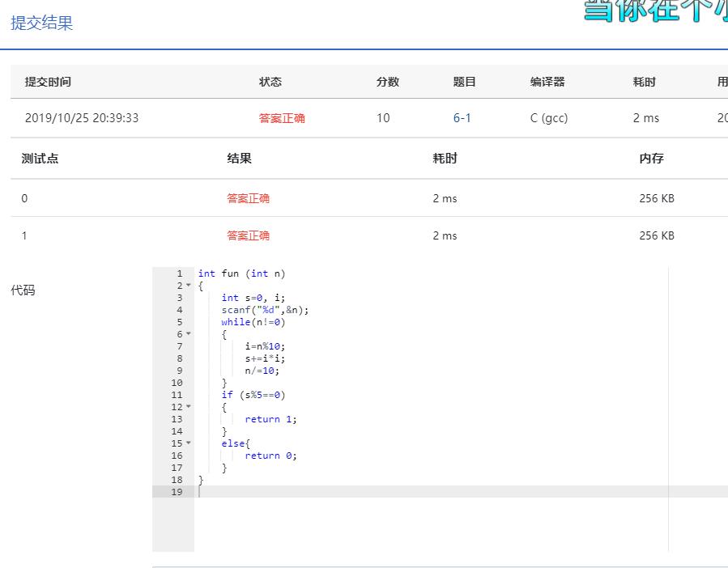Click the 2 ms submission time value
This screenshot has width=728, height=568.
click(646, 118)
